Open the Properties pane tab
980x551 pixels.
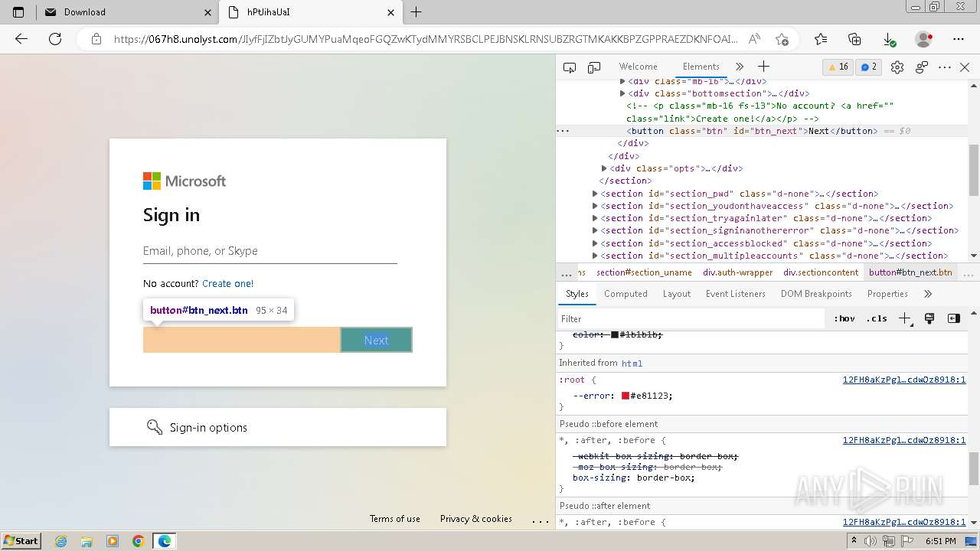[x=887, y=294]
